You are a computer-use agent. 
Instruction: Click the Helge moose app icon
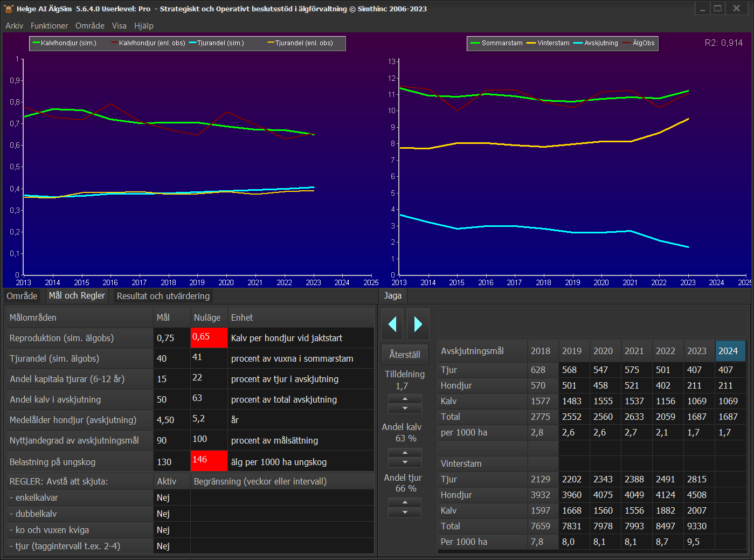(9, 9)
